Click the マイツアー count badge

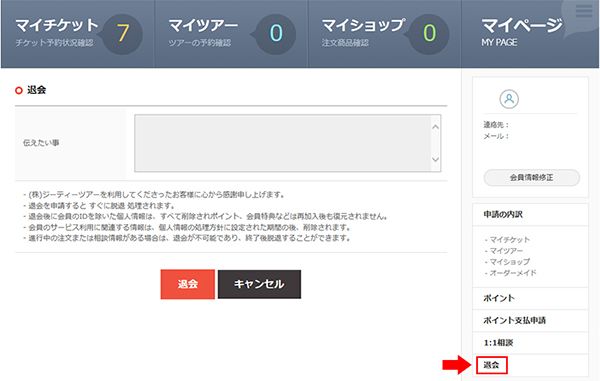coord(276,34)
